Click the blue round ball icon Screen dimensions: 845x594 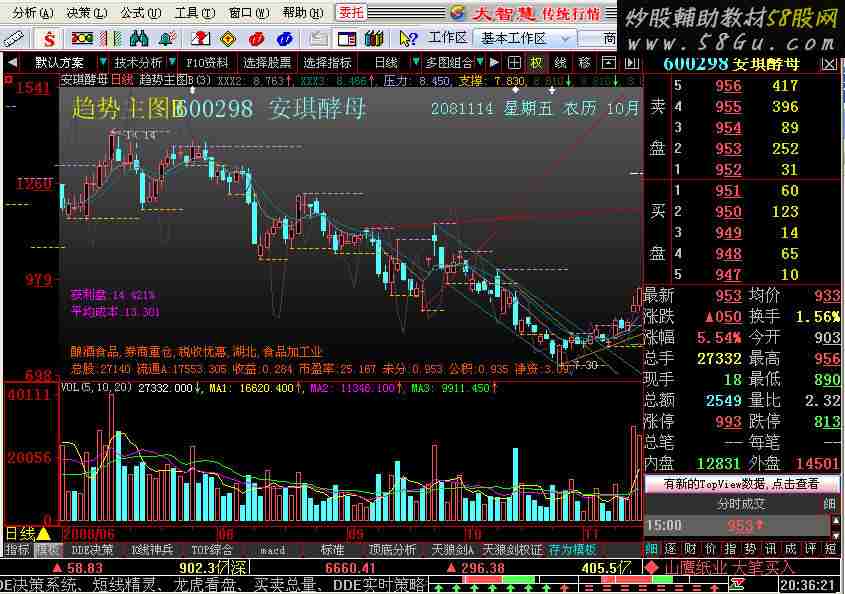[x=285, y=39]
